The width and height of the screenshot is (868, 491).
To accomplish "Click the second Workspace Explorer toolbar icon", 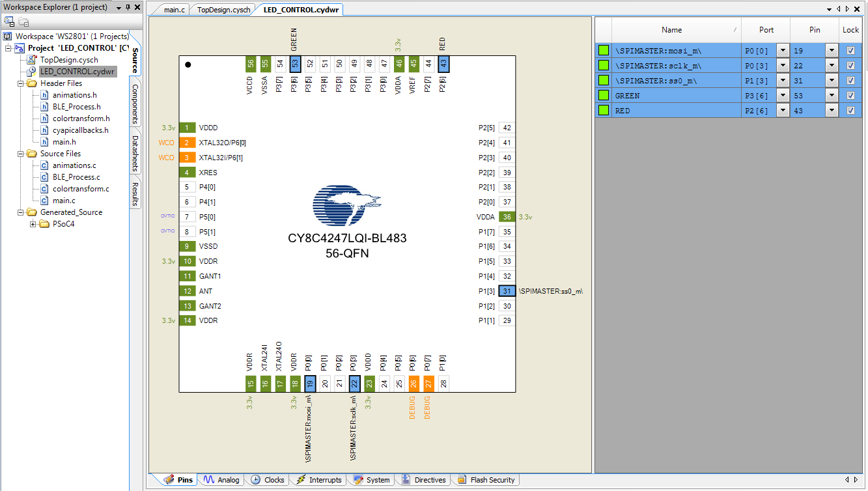I will [23, 22].
